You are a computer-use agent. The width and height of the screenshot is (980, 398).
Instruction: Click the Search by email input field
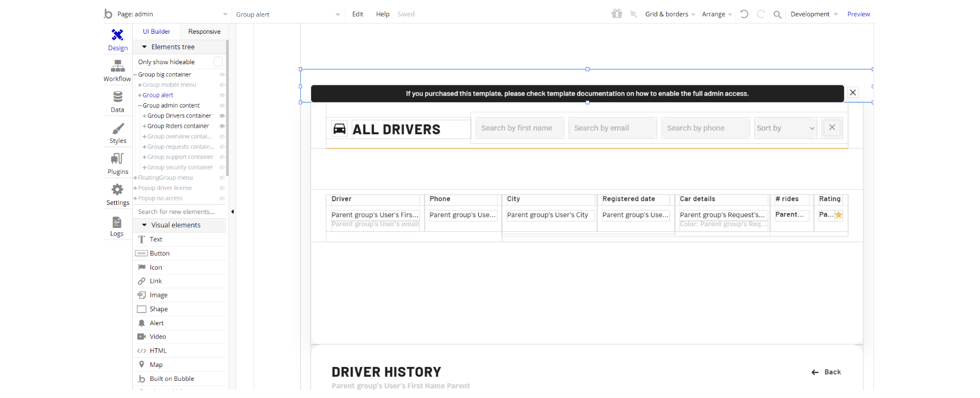point(612,128)
